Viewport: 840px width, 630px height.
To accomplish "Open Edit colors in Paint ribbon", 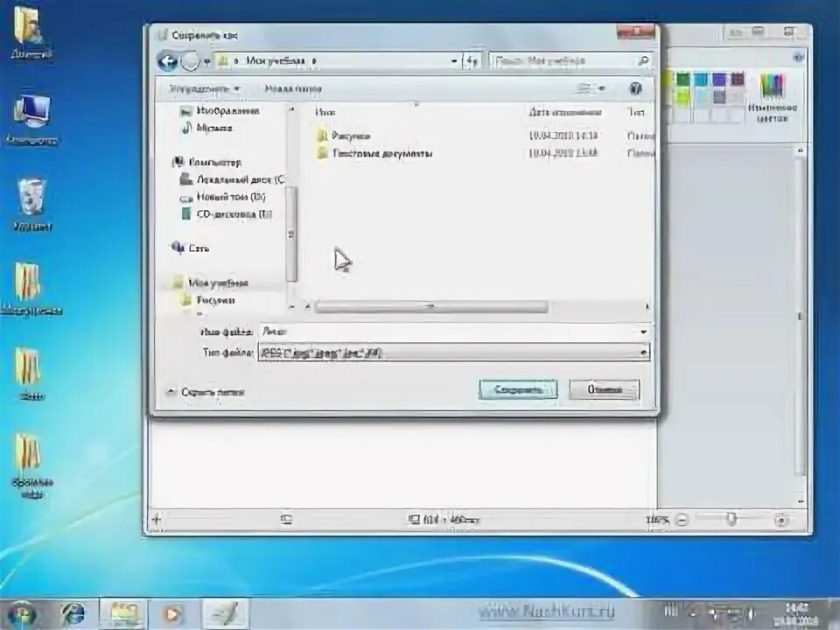I will [x=772, y=97].
